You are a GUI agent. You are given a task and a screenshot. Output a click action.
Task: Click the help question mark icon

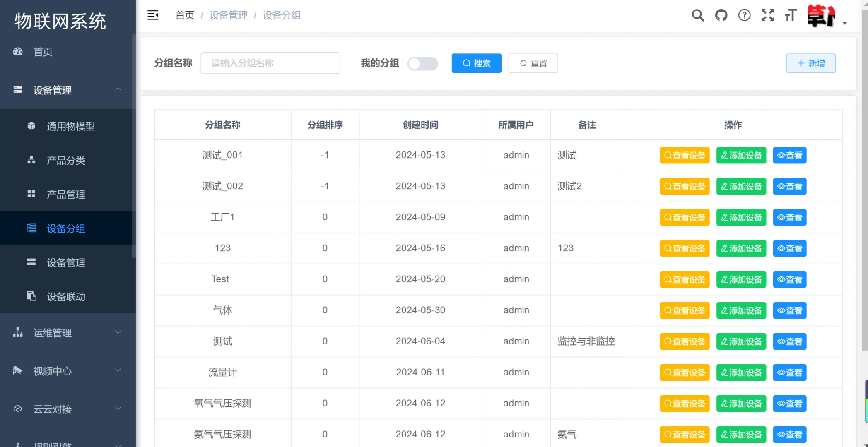[x=744, y=15]
